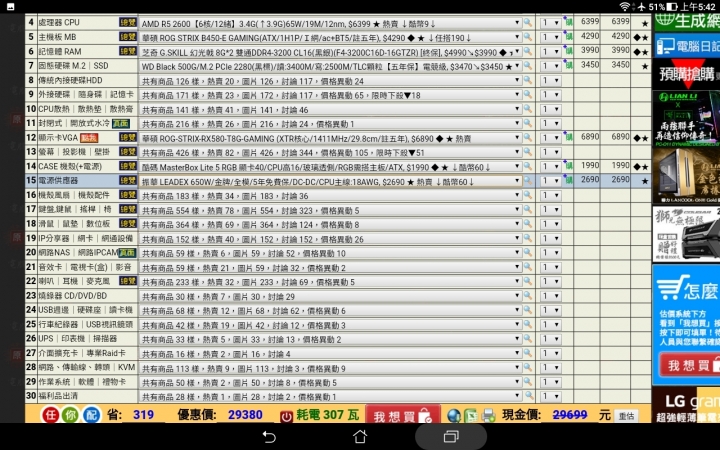Select the 外接硬碟｜隨身碟｜記憶卡 category label
Image resolution: width=720 pixels, height=450 pixels.
click(x=86, y=94)
